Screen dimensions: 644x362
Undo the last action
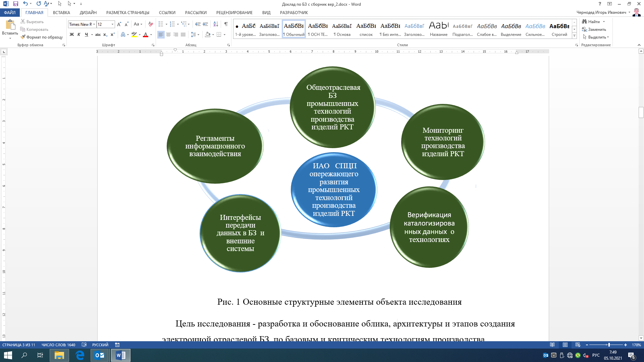point(25,4)
